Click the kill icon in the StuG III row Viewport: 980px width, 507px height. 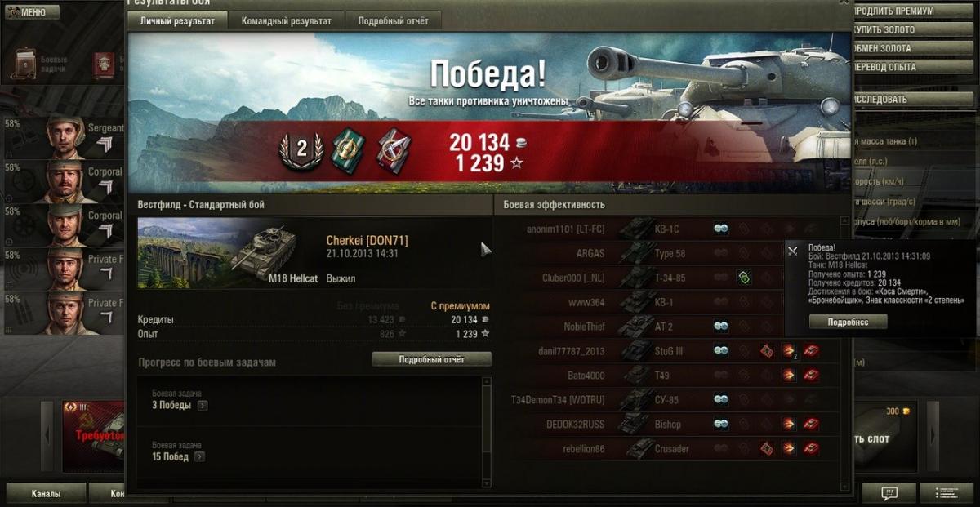[x=811, y=351]
